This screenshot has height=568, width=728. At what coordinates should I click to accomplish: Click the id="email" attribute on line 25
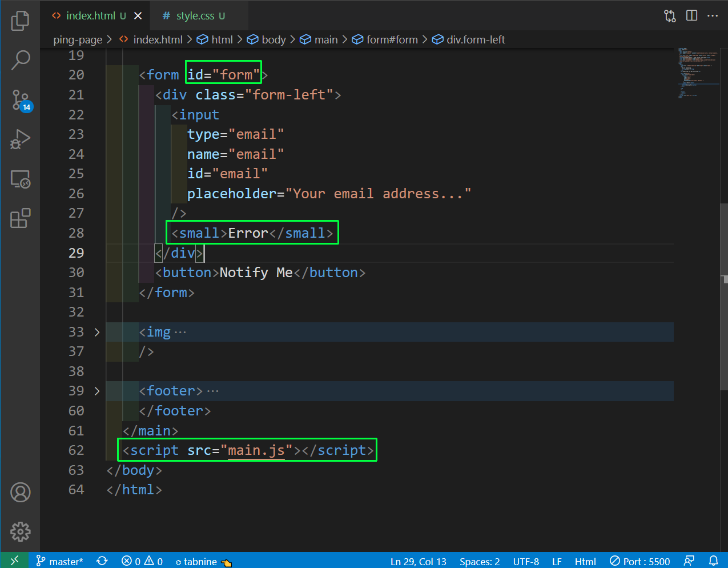(228, 174)
